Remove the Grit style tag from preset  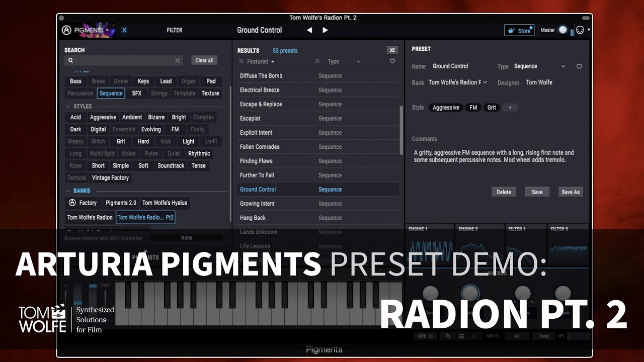[492, 108]
